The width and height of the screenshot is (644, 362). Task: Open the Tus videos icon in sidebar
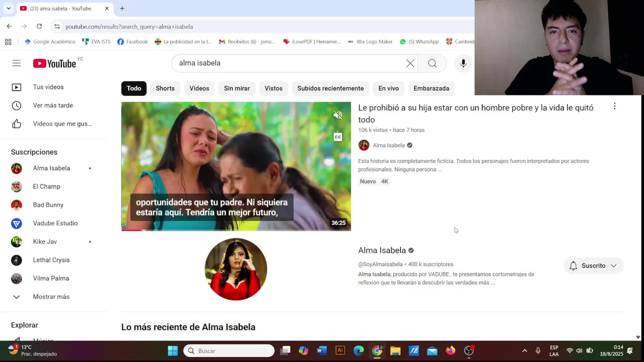(x=17, y=87)
